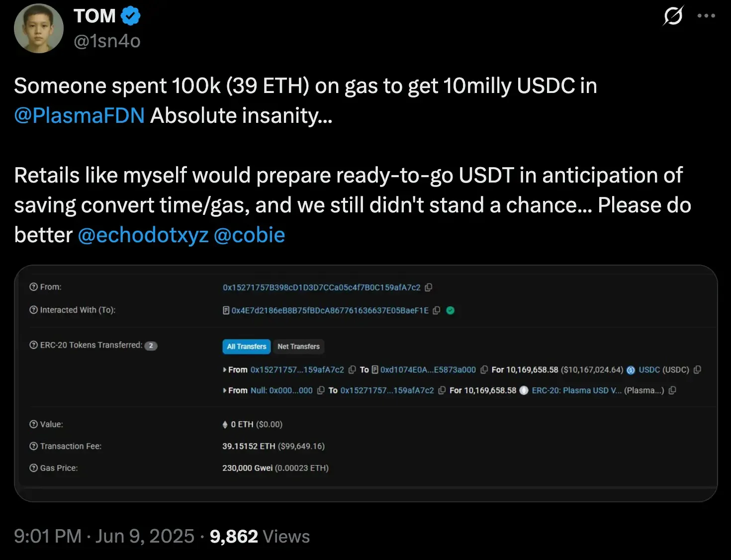This screenshot has height=560, width=731.
Task: Click the USDC token icon
Action: click(x=631, y=370)
